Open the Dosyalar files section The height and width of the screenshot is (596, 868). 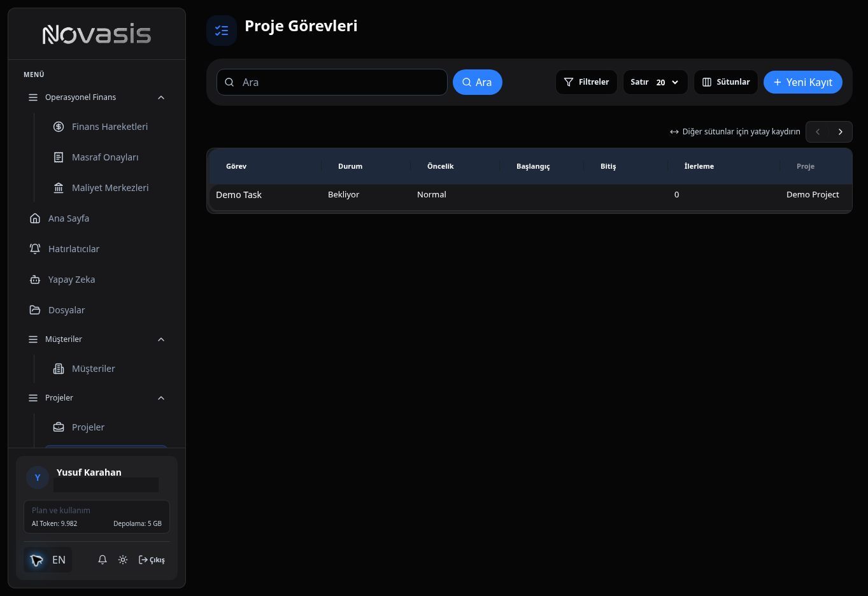[97, 310]
